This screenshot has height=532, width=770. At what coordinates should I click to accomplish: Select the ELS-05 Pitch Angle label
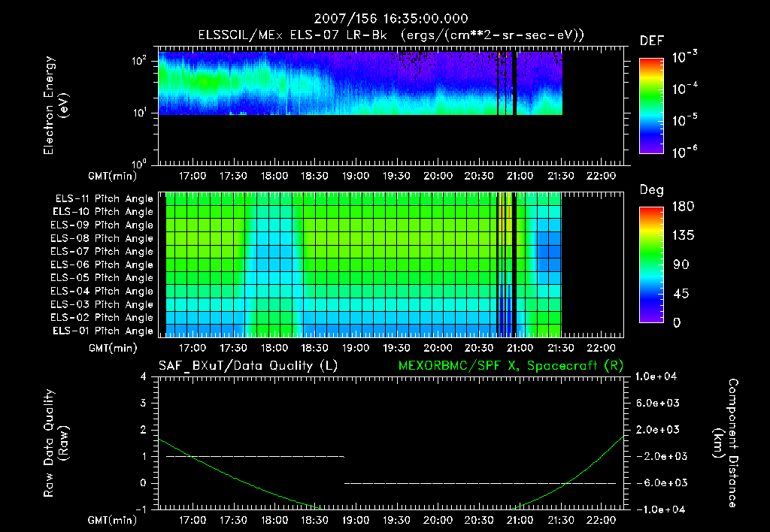[x=102, y=278]
